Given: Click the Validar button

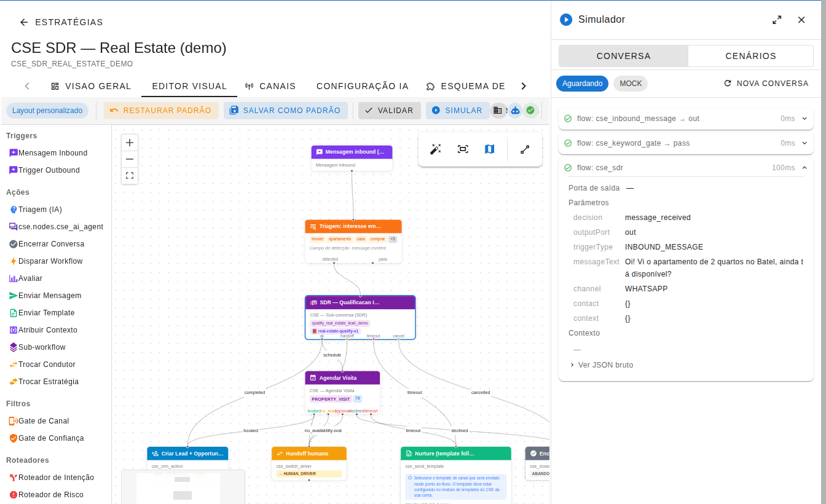Looking at the screenshot, I should pos(389,111).
